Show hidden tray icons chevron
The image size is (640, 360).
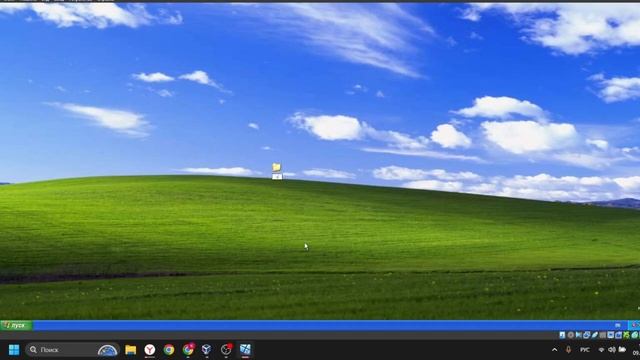click(x=554, y=350)
